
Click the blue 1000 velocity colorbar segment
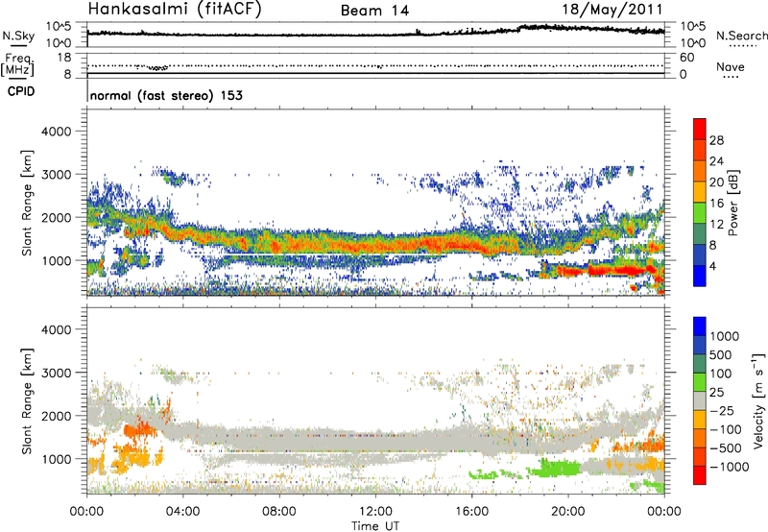(700, 326)
